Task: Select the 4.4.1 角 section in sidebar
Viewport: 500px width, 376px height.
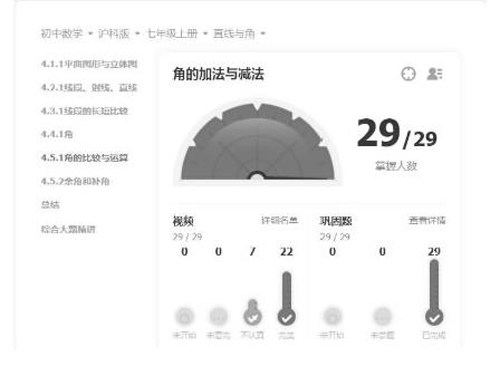Action: pos(57,134)
